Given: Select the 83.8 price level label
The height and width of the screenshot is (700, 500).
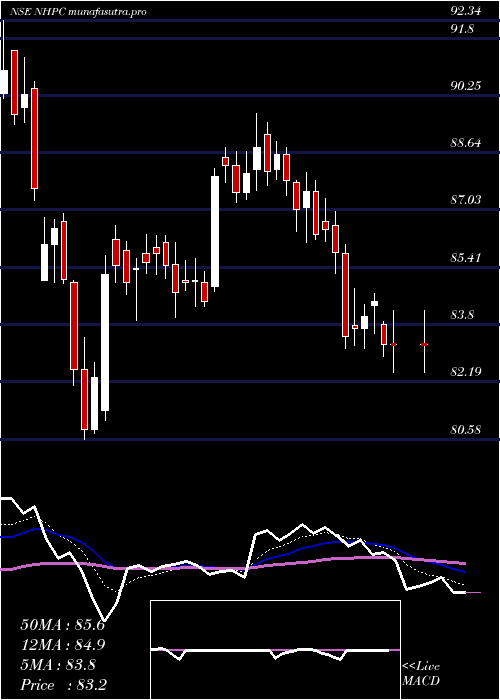Looking at the screenshot, I should coord(462,315).
